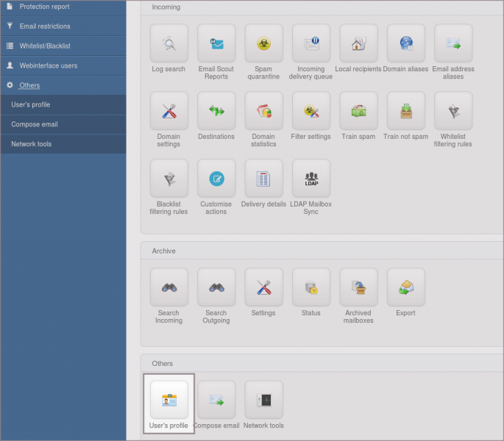Click the Domain aliases globe icon
The image size is (504, 441).
tap(405, 43)
